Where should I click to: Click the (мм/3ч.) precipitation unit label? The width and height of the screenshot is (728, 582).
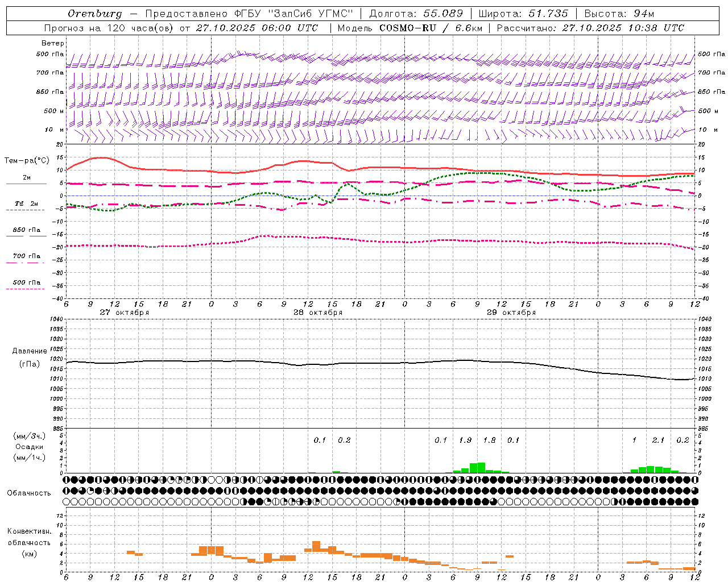pos(30,436)
